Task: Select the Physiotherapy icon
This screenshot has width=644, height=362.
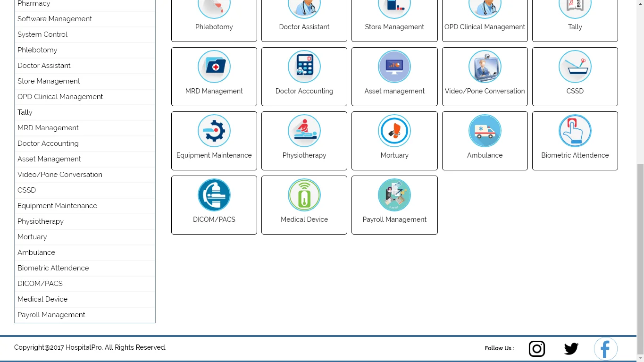Action: coord(304,131)
